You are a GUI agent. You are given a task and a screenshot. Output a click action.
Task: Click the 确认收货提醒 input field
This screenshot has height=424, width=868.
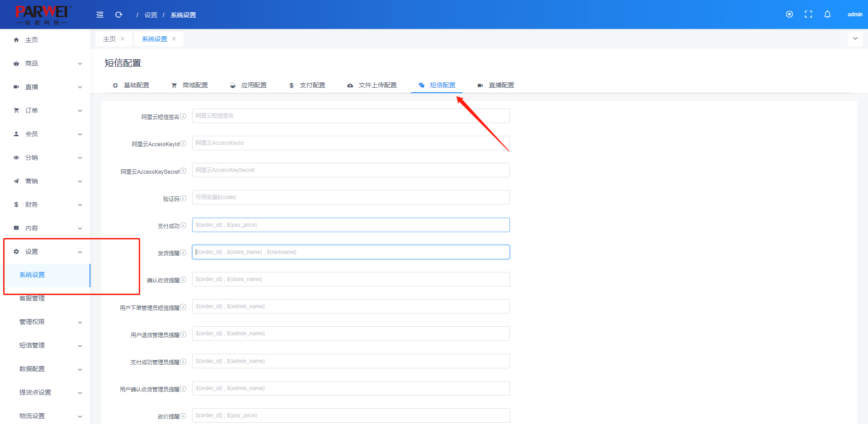click(x=351, y=279)
